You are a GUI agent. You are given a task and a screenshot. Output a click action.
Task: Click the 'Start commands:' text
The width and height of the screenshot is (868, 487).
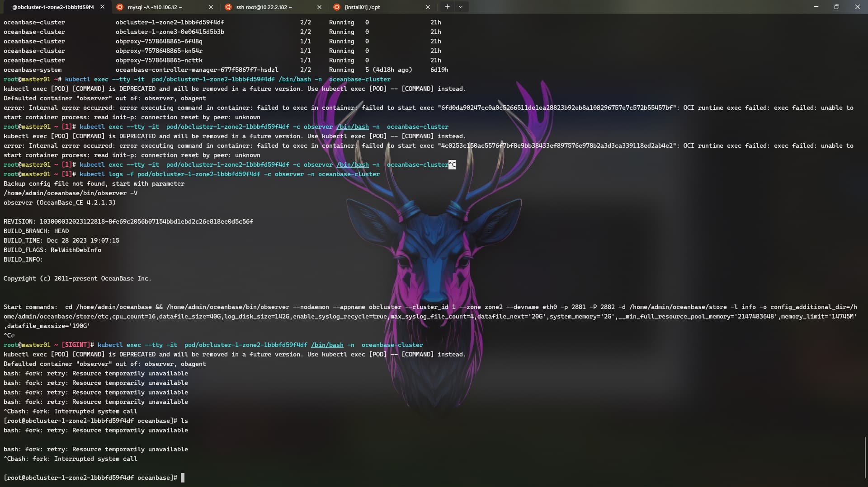point(31,307)
